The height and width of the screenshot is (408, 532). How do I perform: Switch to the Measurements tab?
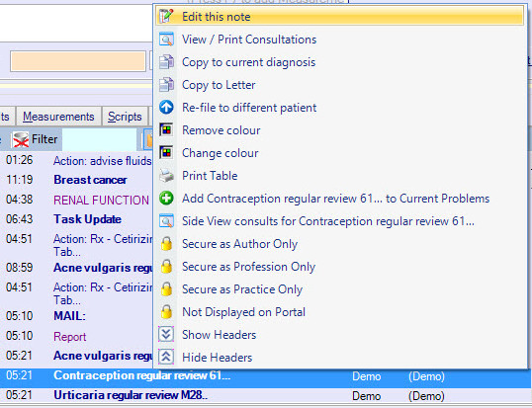pyautogui.click(x=58, y=117)
